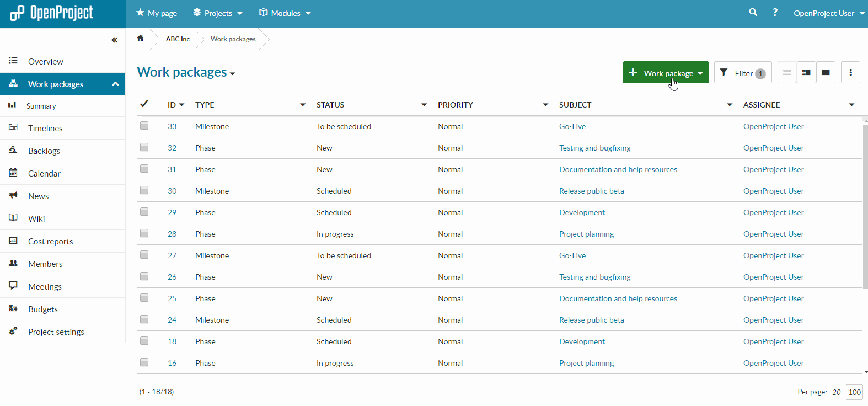Set per page count to 100

click(854, 392)
